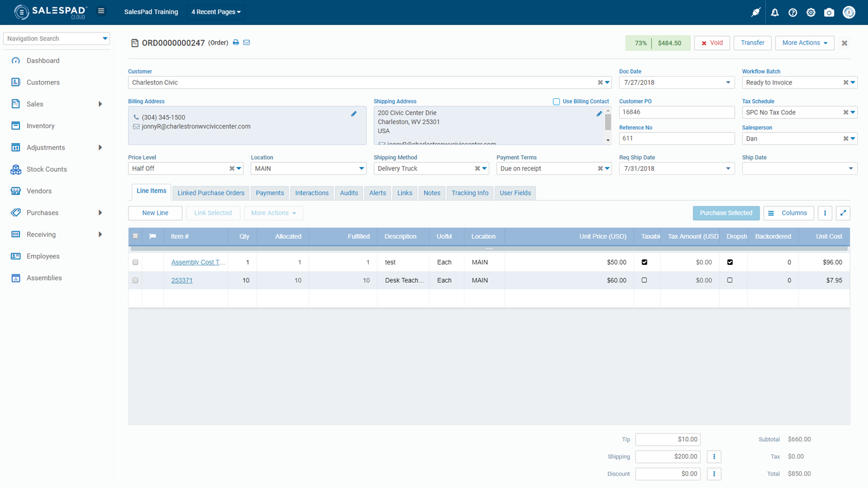Clear the Tax Schedule value
The width and height of the screenshot is (868, 488).
(845, 112)
